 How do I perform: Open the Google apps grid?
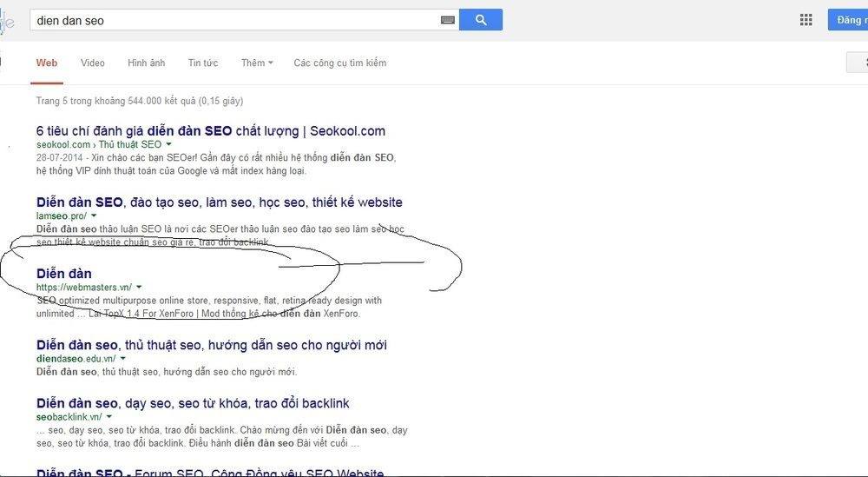click(x=806, y=20)
